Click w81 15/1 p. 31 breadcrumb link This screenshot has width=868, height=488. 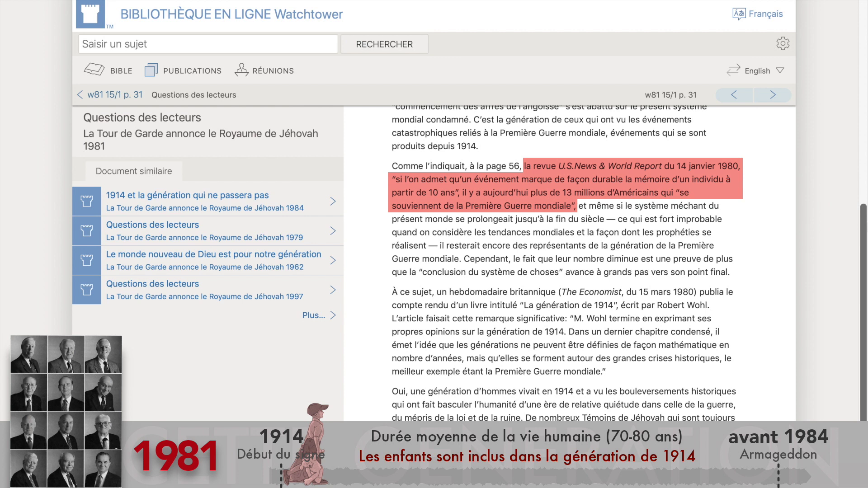(x=115, y=95)
